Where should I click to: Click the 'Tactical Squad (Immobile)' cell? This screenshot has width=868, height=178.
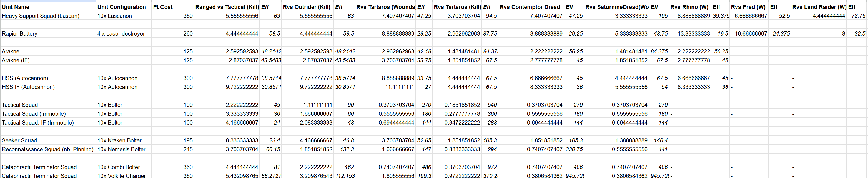pos(48,113)
